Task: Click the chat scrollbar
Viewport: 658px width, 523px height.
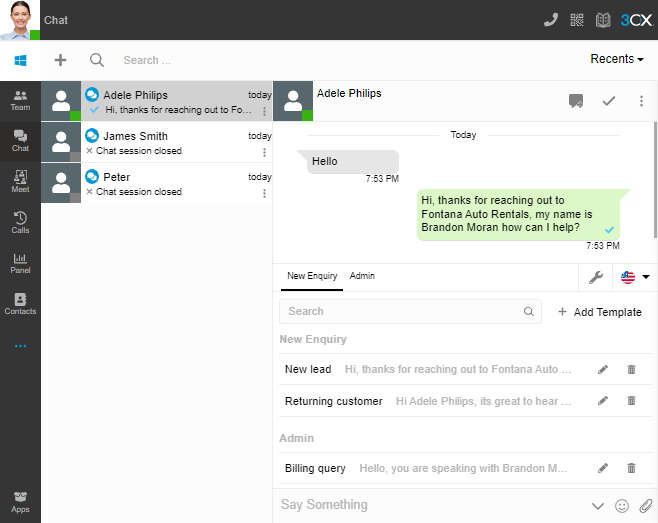Action: 655,180
